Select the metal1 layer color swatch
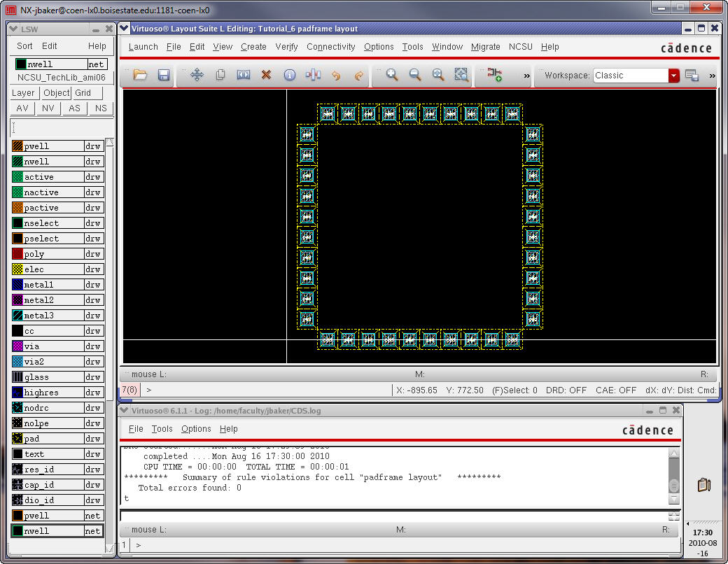Screen dimensions: 728x564 point(18,285)
